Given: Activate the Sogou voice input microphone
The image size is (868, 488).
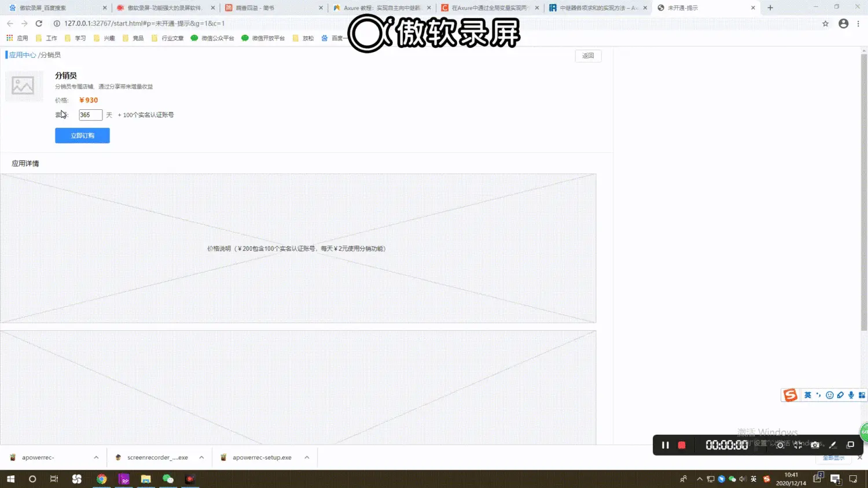Looking at the screenshot, I should pos(851,395).
